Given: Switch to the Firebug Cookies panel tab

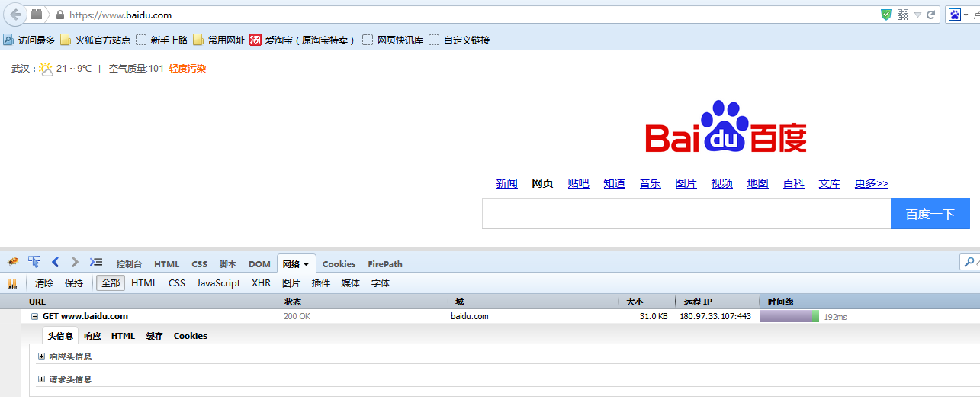Looking at the screenshot, I should 339,264.
